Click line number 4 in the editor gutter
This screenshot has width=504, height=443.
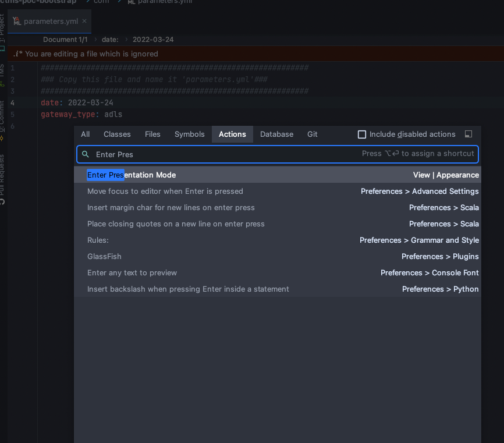(12, 102)
